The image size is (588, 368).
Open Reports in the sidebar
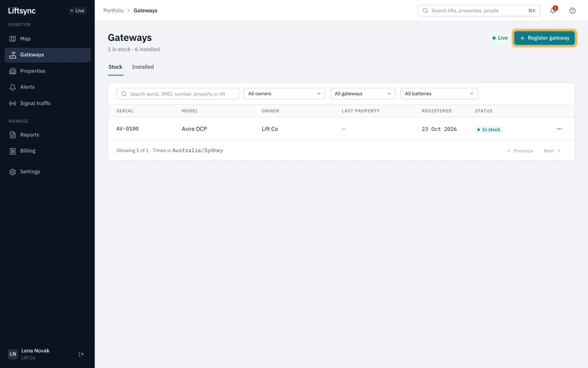point(47,135)
